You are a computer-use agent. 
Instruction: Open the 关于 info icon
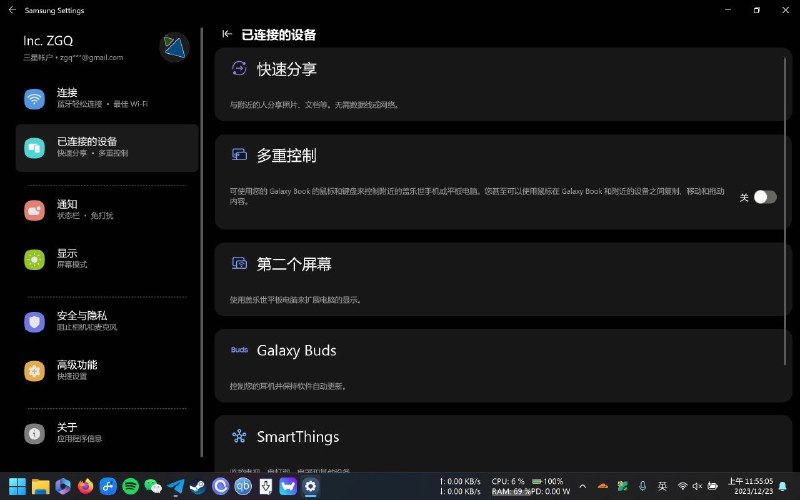click(34, 433)
